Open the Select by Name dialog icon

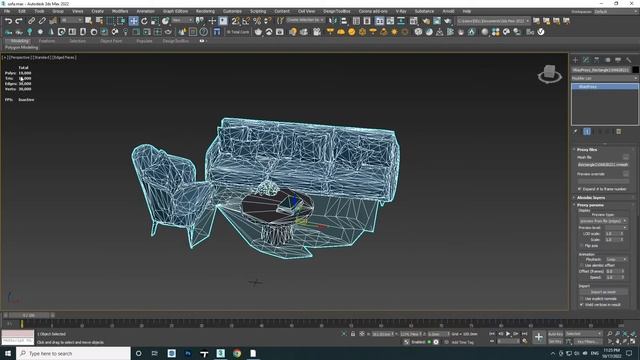(x=99, y=21)
